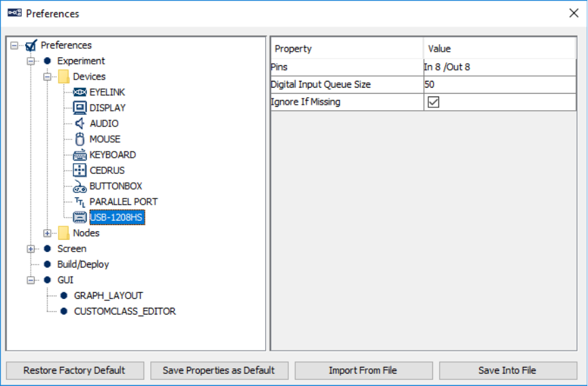
Task: Select the CEDRUS tree label
Action: (107, 171)
